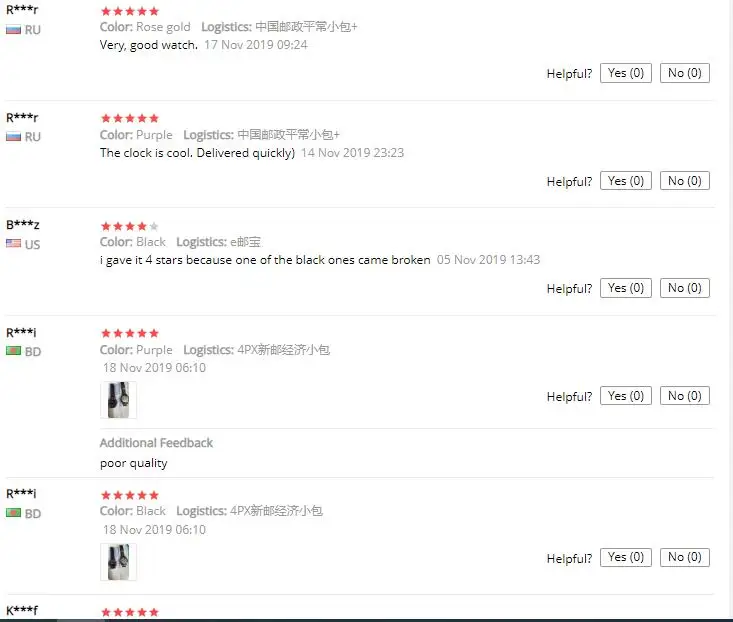Vote Yes on the '4 stars' broken watch review
733x622 pixels.
coord(625,288)
